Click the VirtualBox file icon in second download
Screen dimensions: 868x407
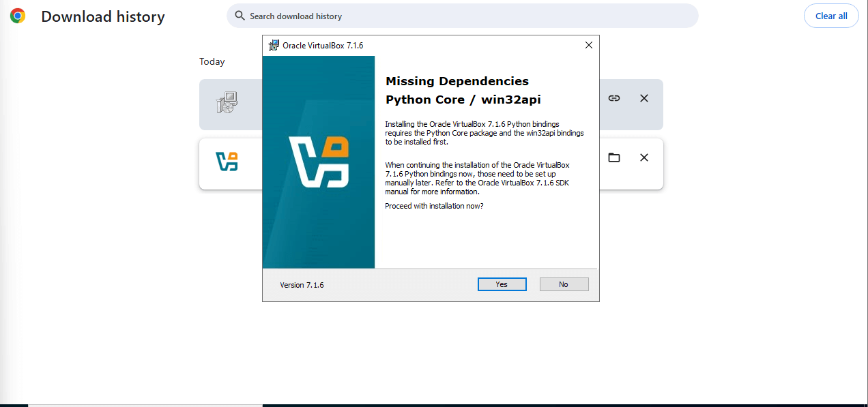point(227,162)
